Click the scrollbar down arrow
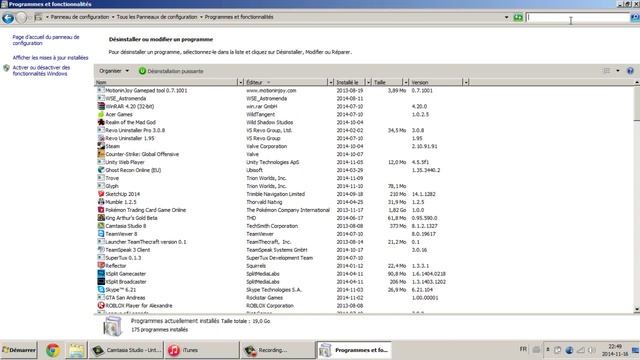Viewport: 640px width, 360px height. click(x=637, y=310)
